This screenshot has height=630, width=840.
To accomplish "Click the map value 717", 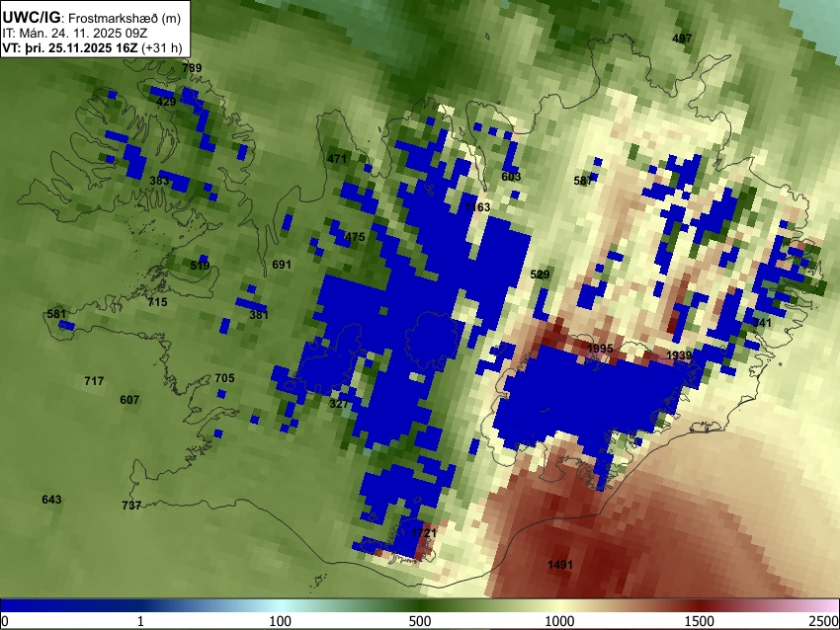I will [94, 381].
